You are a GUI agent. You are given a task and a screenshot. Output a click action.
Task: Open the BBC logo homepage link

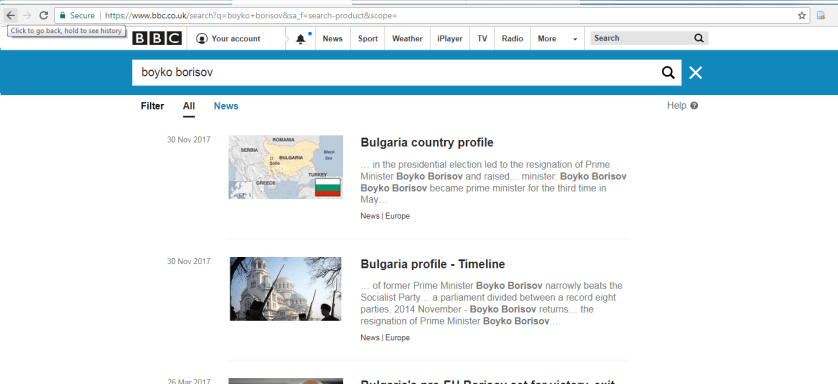coord(157,38)
